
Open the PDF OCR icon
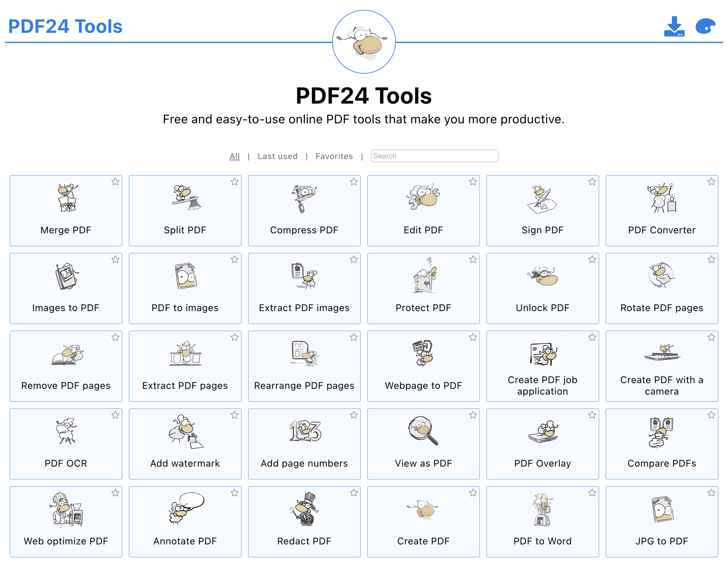click(x=66, y=431)
